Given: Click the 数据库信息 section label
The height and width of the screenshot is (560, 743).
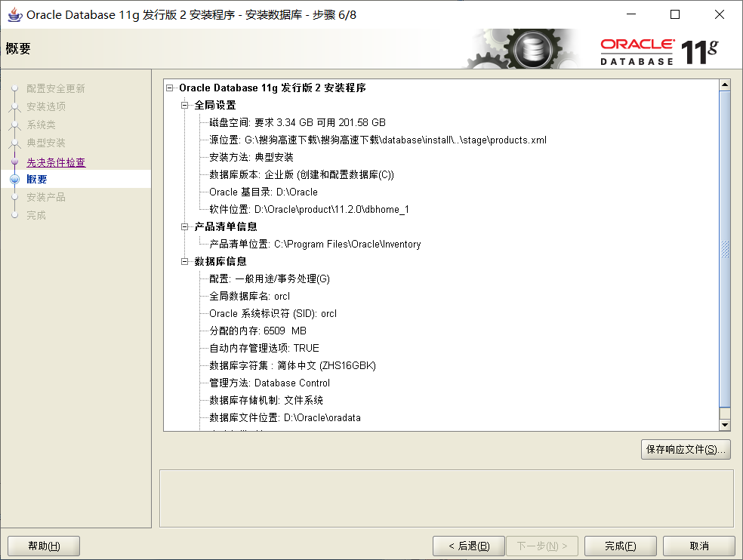Looking at the screenshot, I should tap(220, 262).
